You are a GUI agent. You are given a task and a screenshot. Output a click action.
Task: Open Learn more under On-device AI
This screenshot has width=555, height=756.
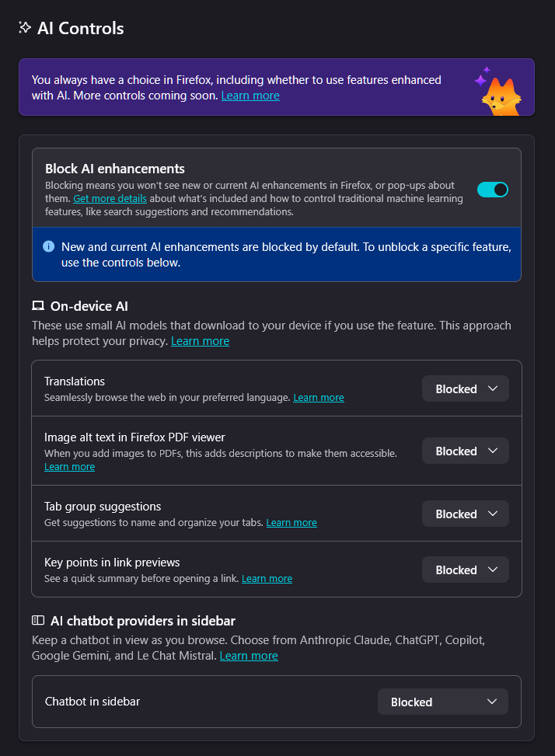pyautogui.click(x=200, y=341)
